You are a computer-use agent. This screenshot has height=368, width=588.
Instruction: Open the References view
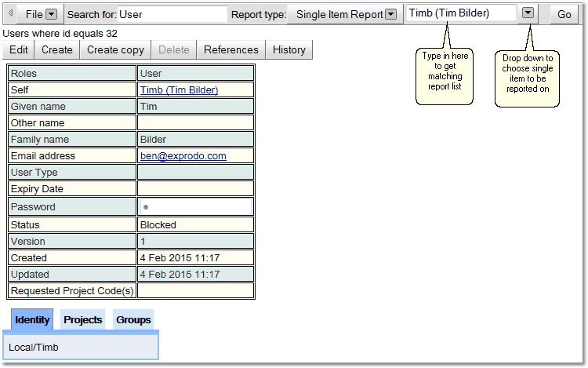coord(230,49)
